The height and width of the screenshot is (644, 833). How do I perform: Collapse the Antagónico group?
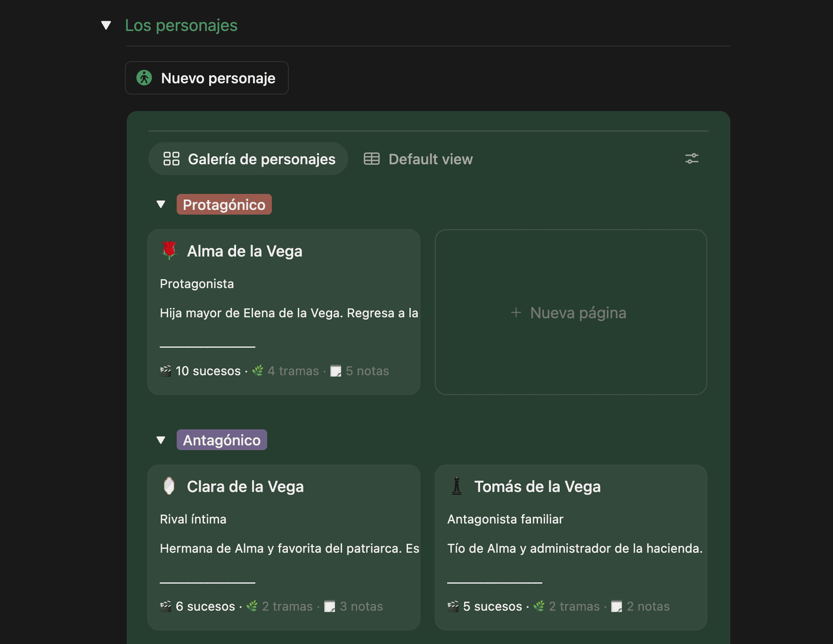tap(161, 441)
